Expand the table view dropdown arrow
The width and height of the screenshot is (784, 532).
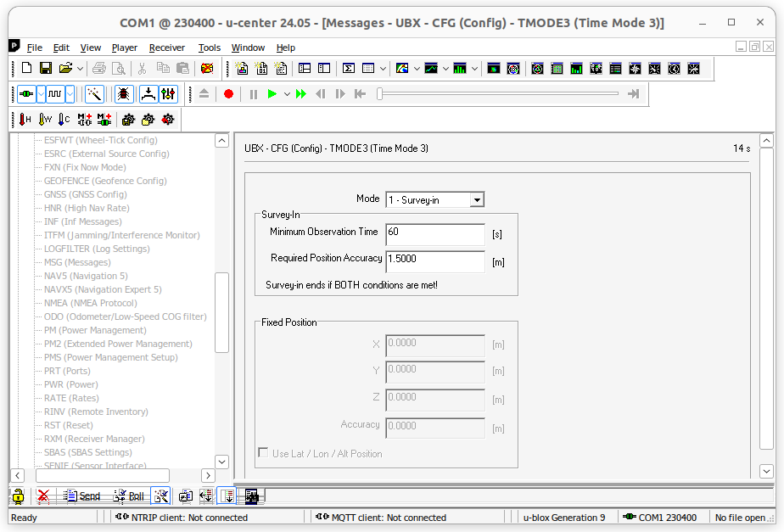[x=383, y=68]
